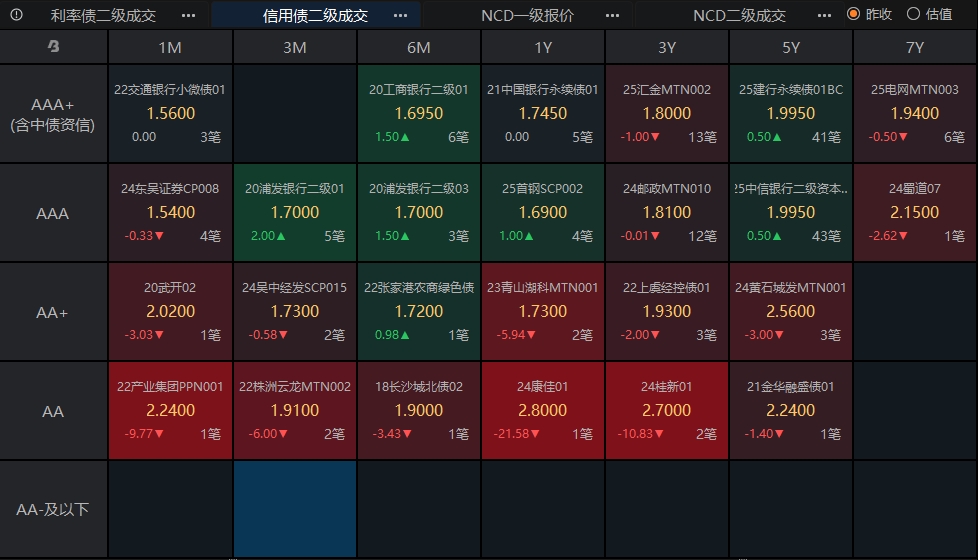Open the 20浦发银行二级03 cell
Image resolution: width=978 pixels, height=560 pixels.
419,213
